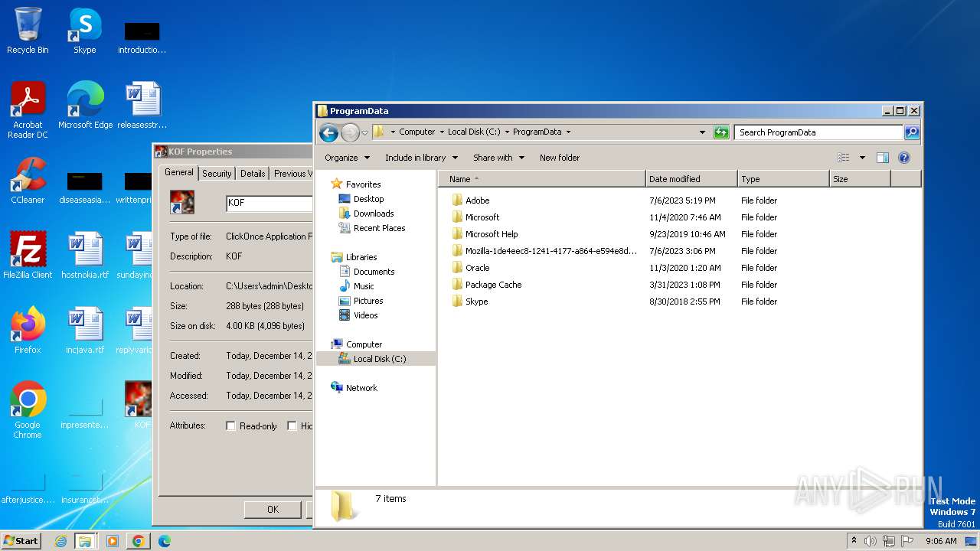
Task: Toggle the Hidden attribute checkbox
Action: (292, 426)
